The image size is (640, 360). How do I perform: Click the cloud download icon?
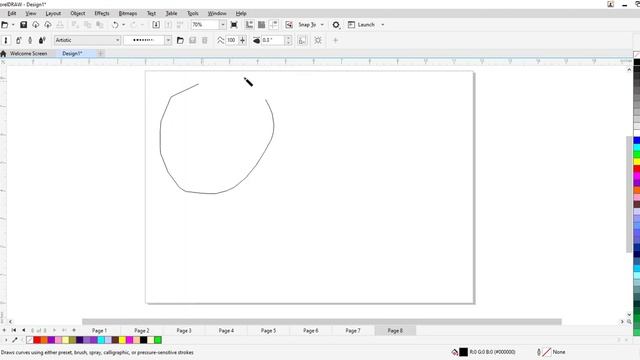coord(36,25)
